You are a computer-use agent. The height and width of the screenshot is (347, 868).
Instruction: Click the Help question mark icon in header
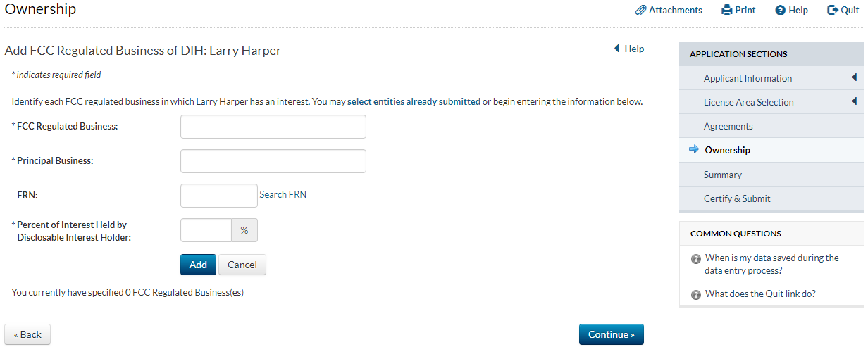tap(780, 11)
